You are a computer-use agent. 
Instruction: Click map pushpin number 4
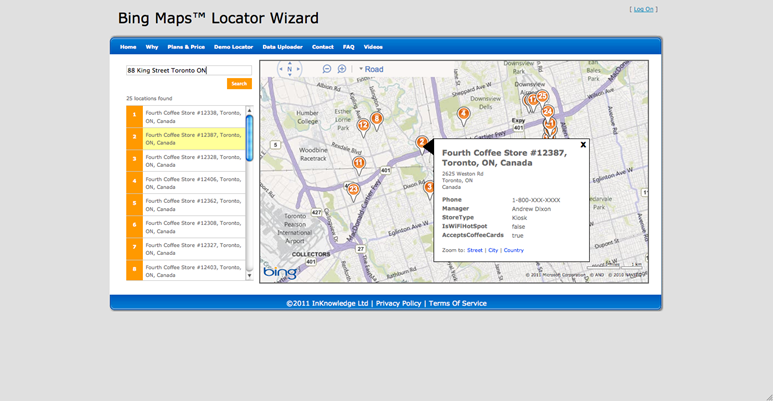coord(463,114)
